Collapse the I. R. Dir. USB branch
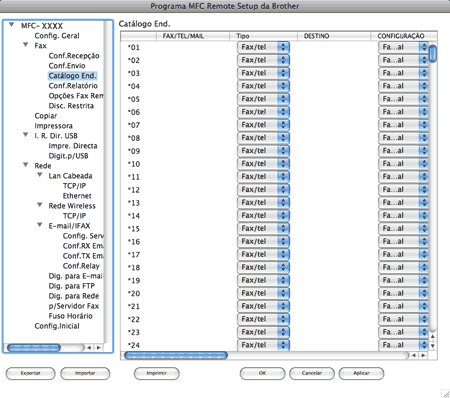Viewport: 450px width, 398px height. [26, 135]
